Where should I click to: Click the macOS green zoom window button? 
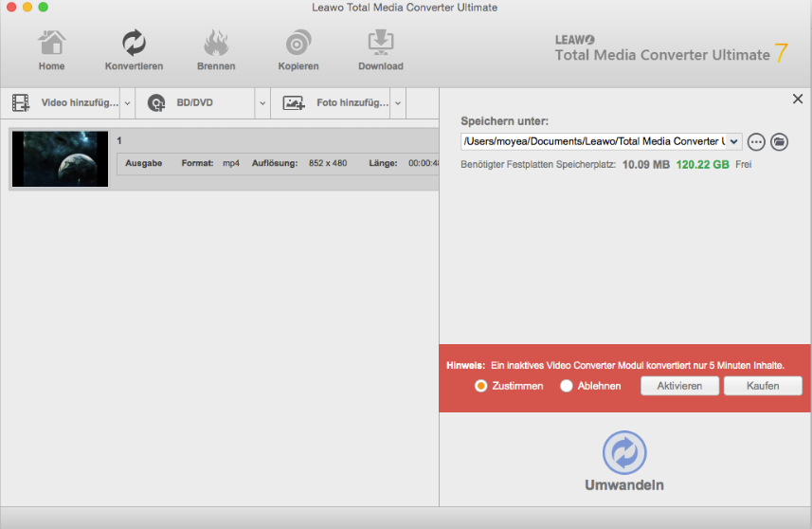pos(44,7)
